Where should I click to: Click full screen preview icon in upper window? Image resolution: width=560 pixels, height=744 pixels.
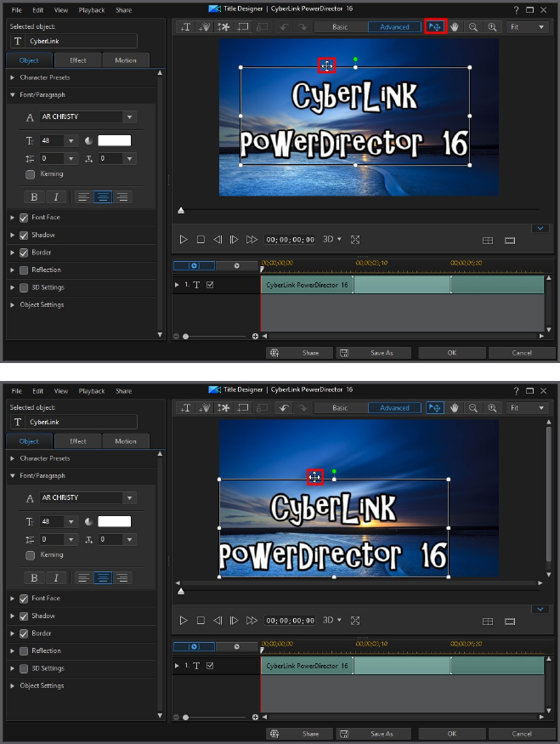(x=355, y=240)
